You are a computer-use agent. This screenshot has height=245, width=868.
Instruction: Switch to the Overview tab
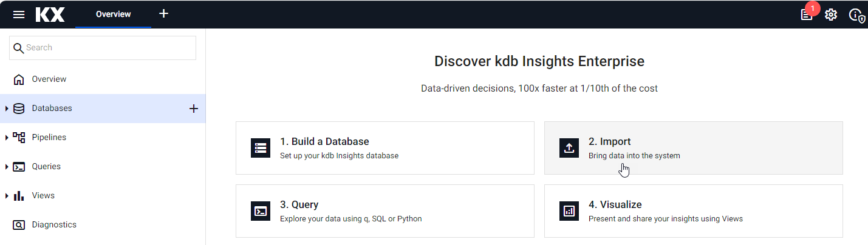[x=113, y=14]
